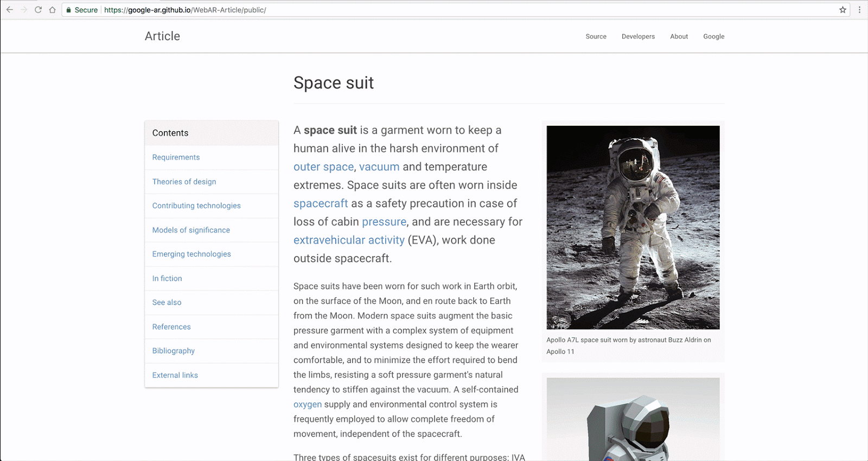Jump to Requirements section in Contents
The width and height of the screenshot is (868, 461).
tap(176, 157)
